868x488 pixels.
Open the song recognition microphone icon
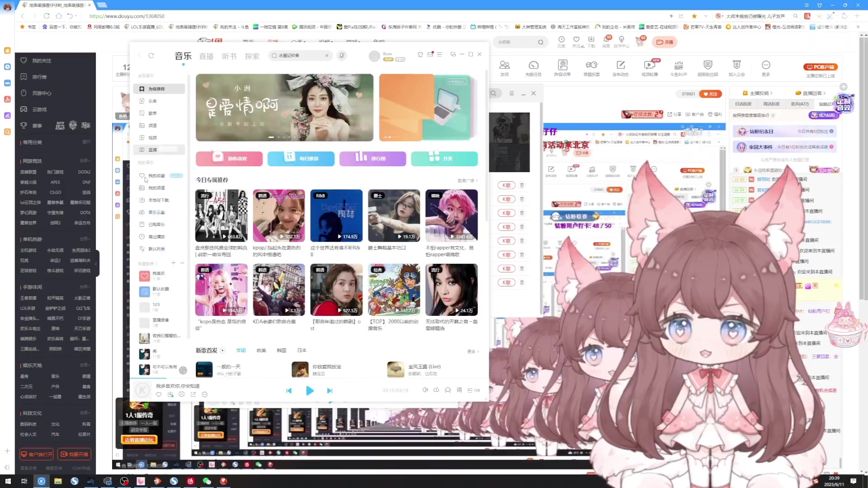[342, 56]
